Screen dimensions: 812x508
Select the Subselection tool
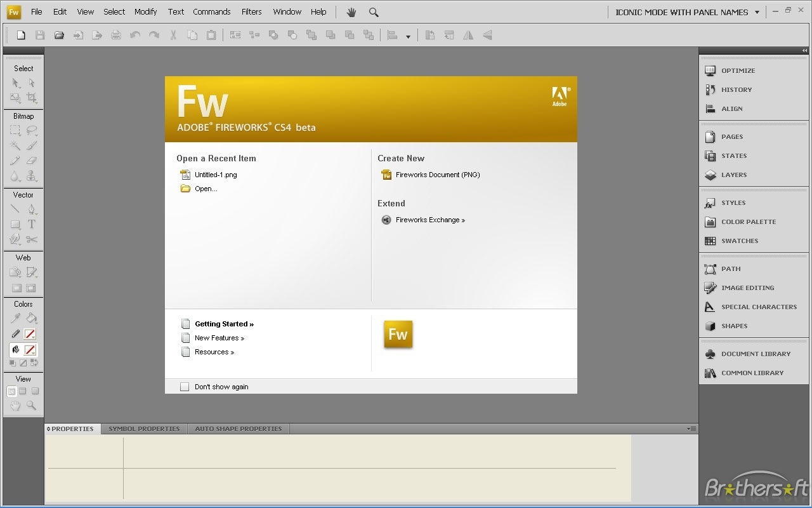click(x=32, y=83)
